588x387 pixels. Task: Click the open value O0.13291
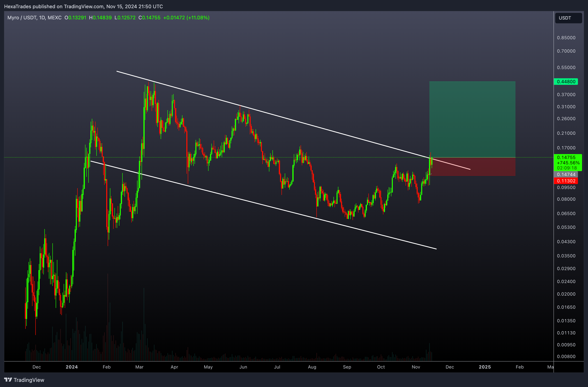point(75,17)
